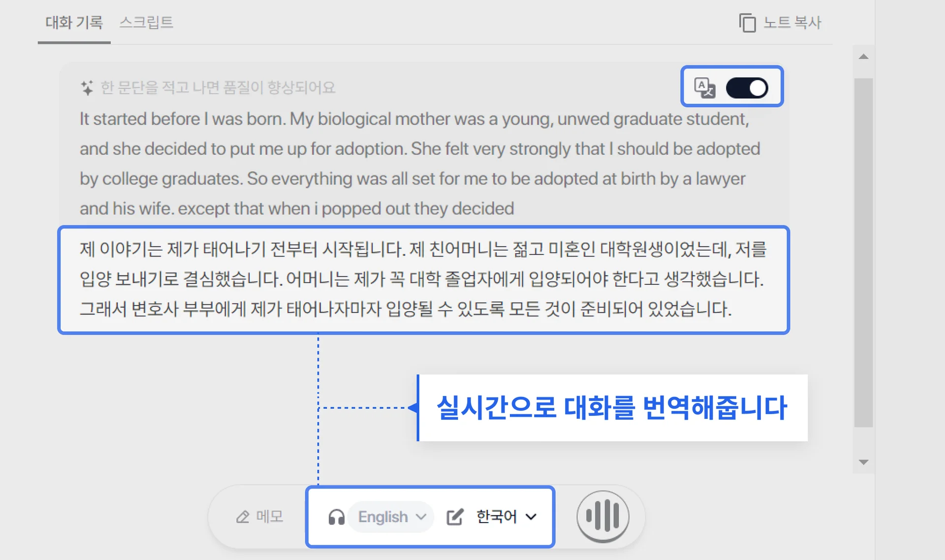
Task: Open the 한국어 target language dropdown
Action: click(497, 517)
